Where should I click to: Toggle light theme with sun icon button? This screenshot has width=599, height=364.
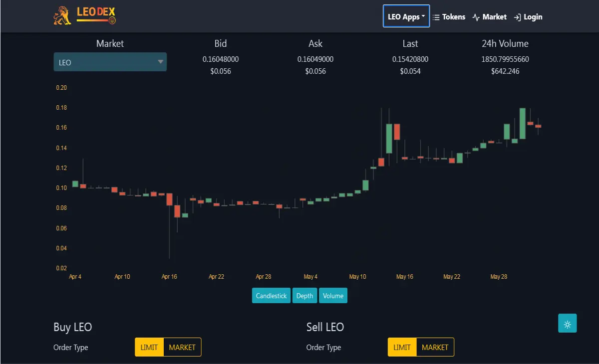point(567,323)
